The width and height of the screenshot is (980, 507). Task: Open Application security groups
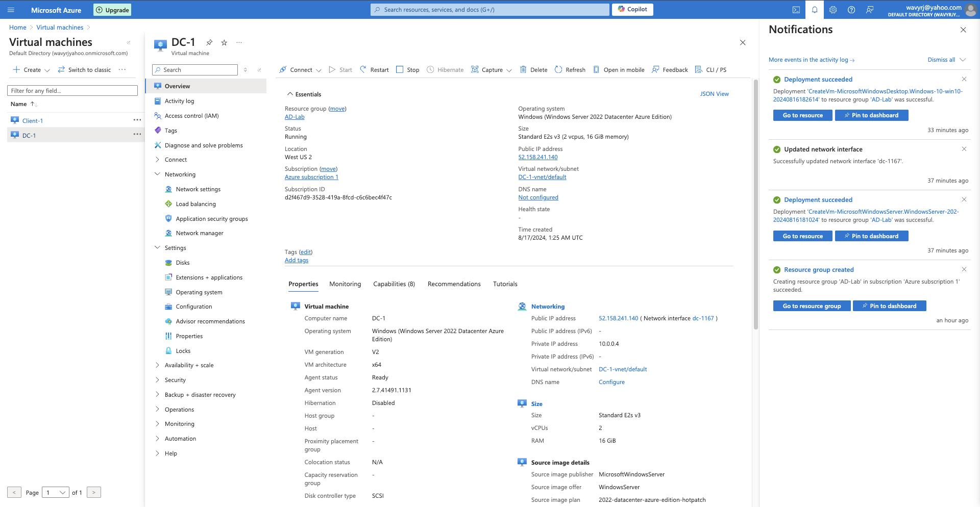pos(212,219)
